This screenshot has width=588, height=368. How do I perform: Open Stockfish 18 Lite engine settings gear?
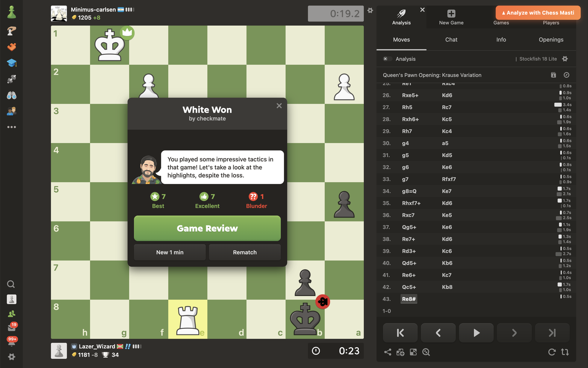(x=565, y=59)
